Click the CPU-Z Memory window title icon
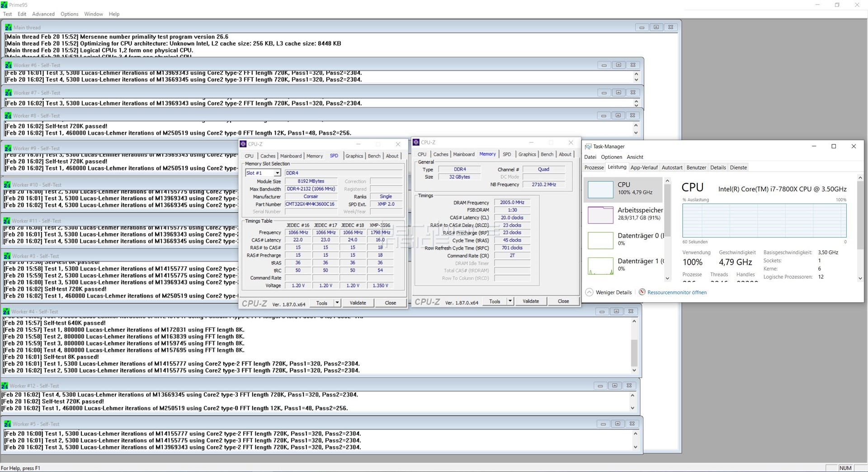Image resolution: width=868 pixels, height=472 pixels. [x=416, y=142]
